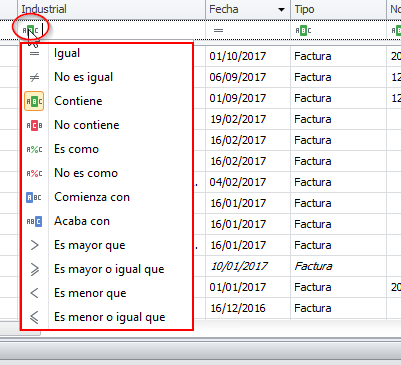This screenshot has height=365, width=401.
Task: Pick the No es igual not-equal icon
Action: 34,77
